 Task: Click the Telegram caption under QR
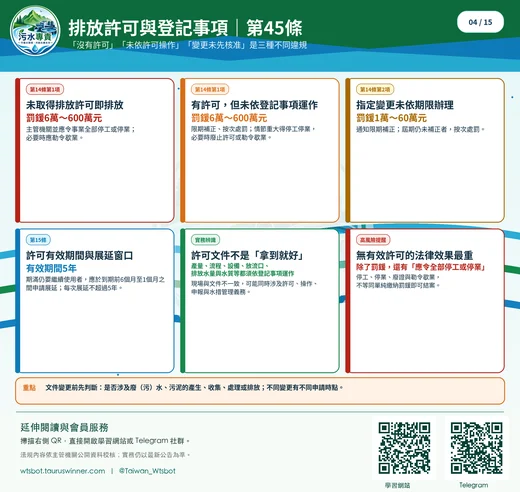pyautogui.click(x=474, y=485)
